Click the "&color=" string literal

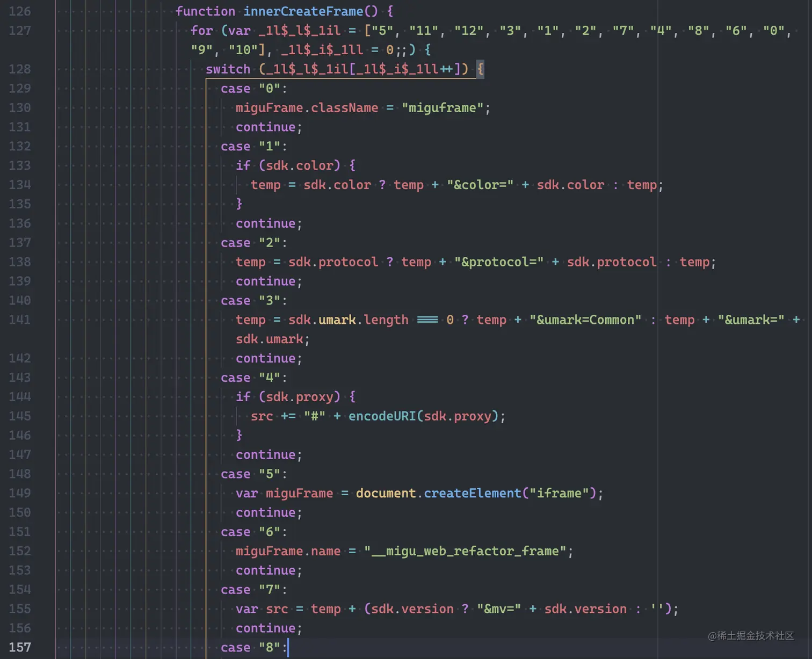480,185
